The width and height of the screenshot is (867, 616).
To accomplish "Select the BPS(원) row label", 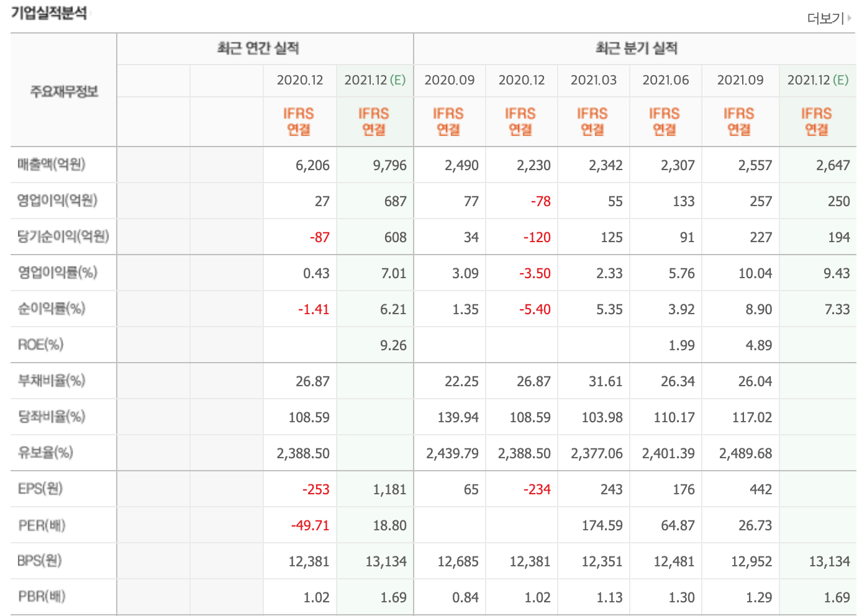I will pyautogui.click(x=40, y=561).
